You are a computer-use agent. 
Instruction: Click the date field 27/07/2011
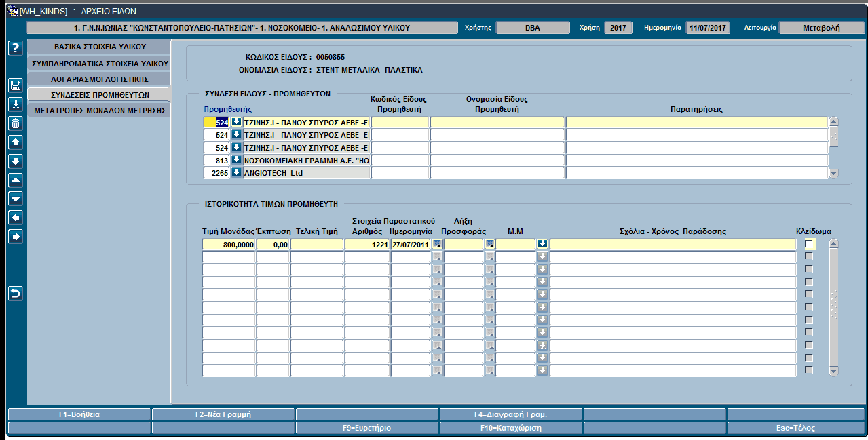(411, 244)
